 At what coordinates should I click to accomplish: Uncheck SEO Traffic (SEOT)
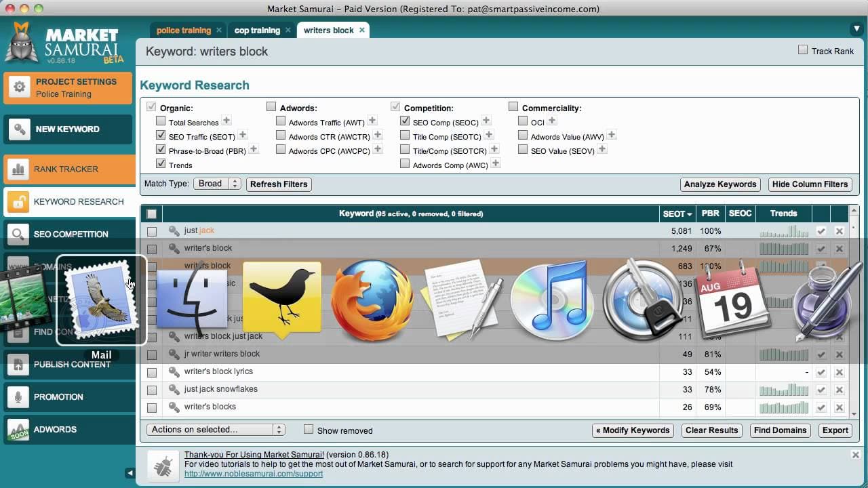click(161, 136)
